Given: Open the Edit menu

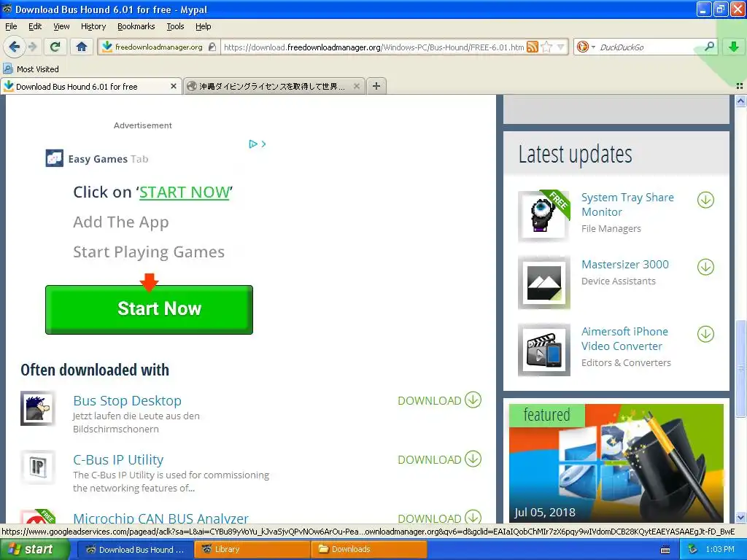Looking at the screenshot, I should pyautogui.click(x=35, y=26).
